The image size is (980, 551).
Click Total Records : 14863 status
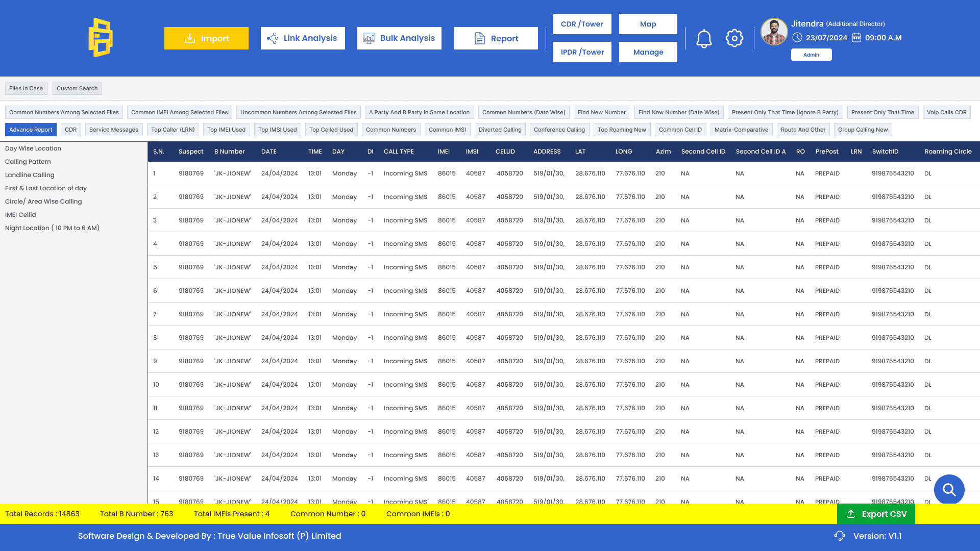tap(42, 514)
